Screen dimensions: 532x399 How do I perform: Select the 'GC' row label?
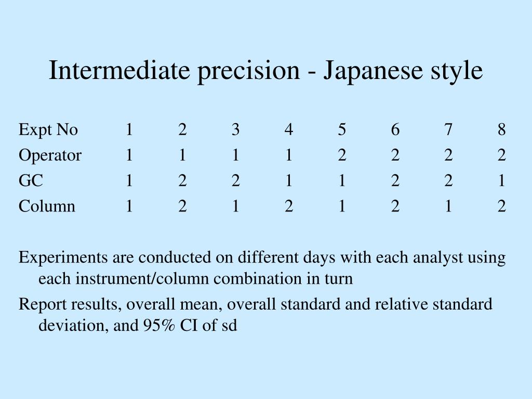tap(31, 180)
